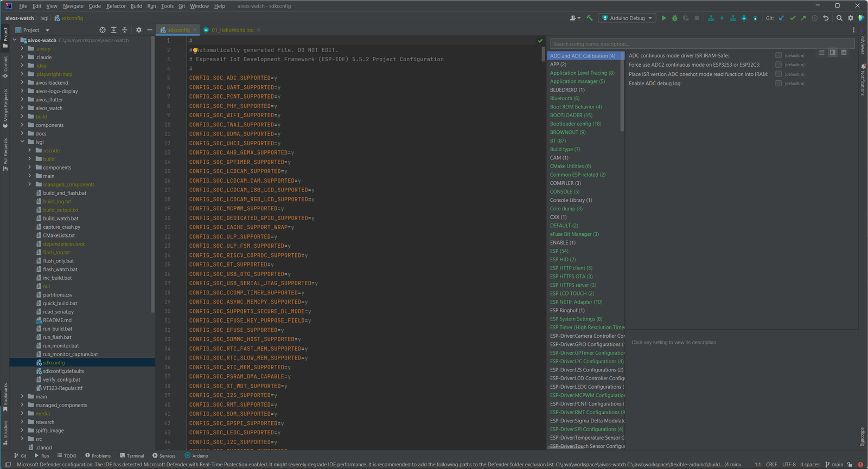This screenshot has height=469, width=868.
Task: Select sdkconfig.defaults in the project tree
Action: coord(63,371)
